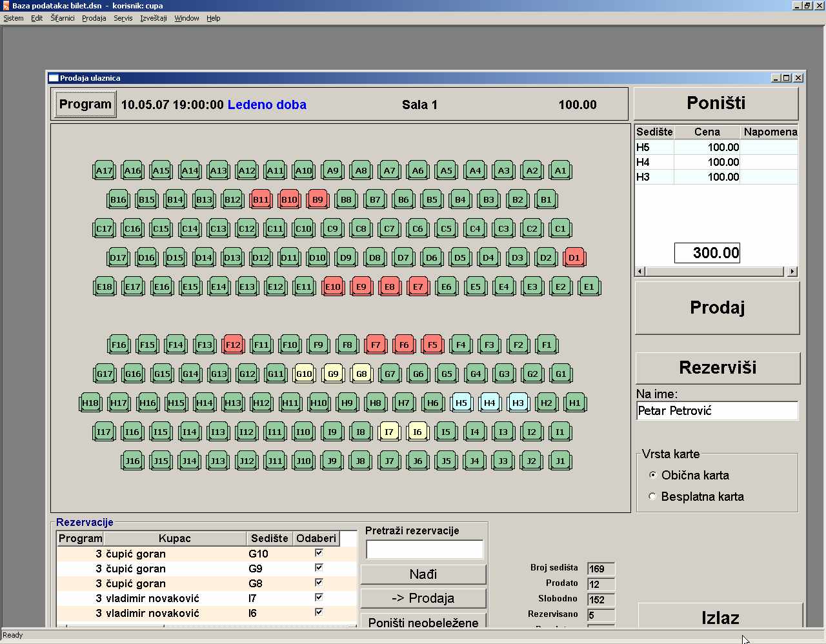826x644 pixels.
Task: Click the Pretraži rezervacije search field
Action: pyautogui.click(x=425, y=549)
